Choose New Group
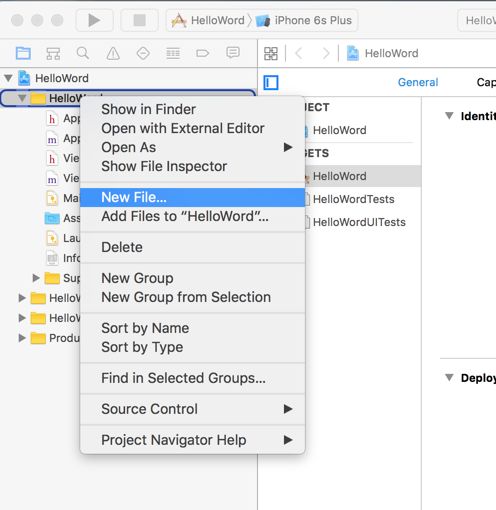 click(192, 278)
